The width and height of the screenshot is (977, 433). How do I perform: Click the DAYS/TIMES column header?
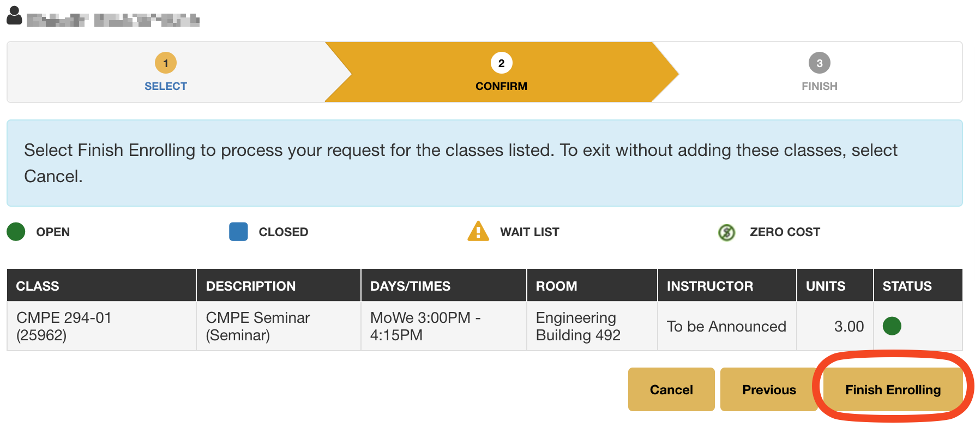pos(410,286)
